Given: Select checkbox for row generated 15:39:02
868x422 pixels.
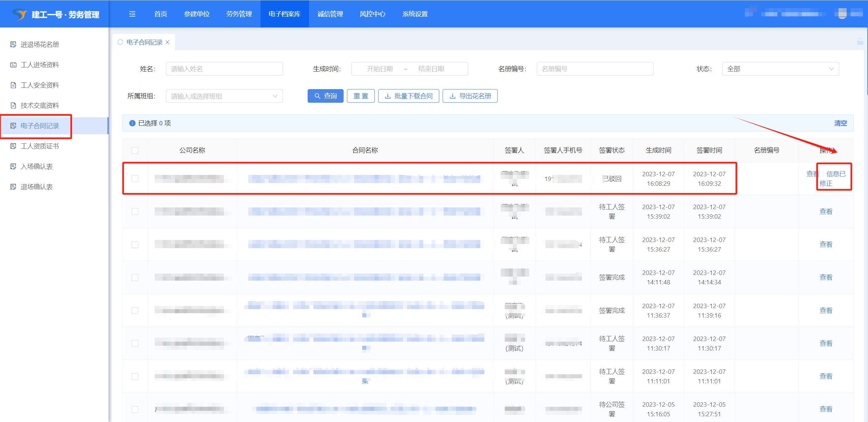Looking at the screenshot, I should pyautogui.click(x=135, y=212).
